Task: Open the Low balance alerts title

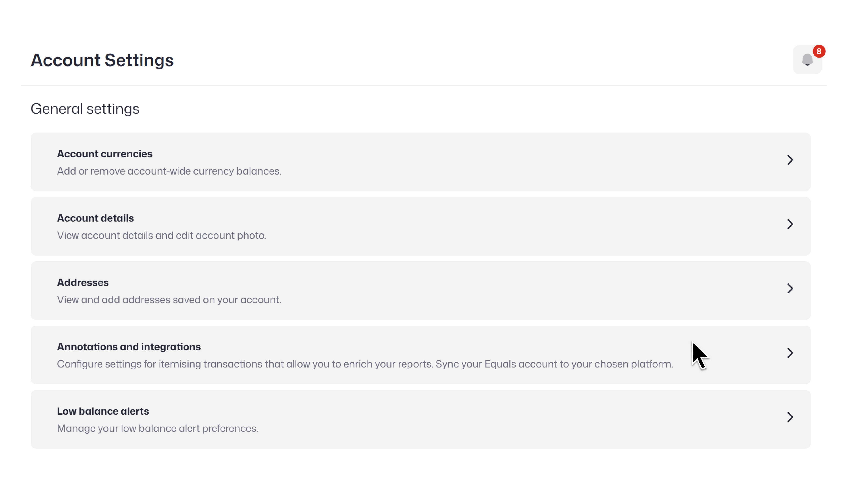Action: [103, 411]
